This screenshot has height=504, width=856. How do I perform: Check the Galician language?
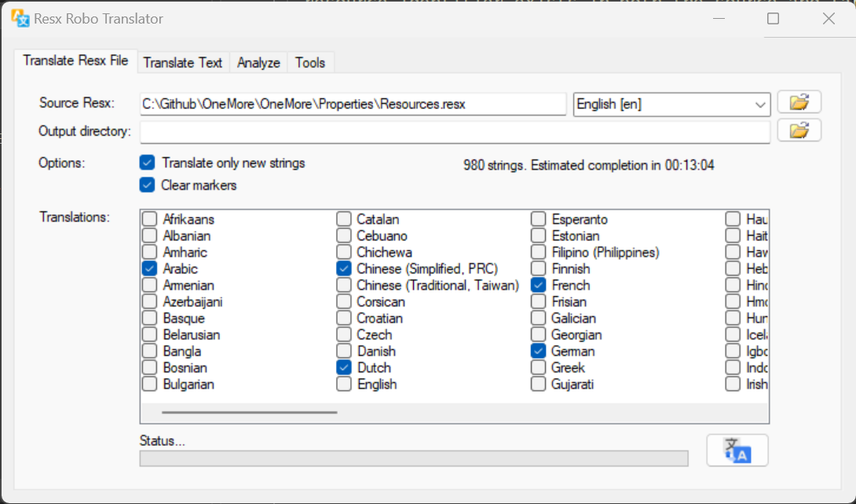538,318
